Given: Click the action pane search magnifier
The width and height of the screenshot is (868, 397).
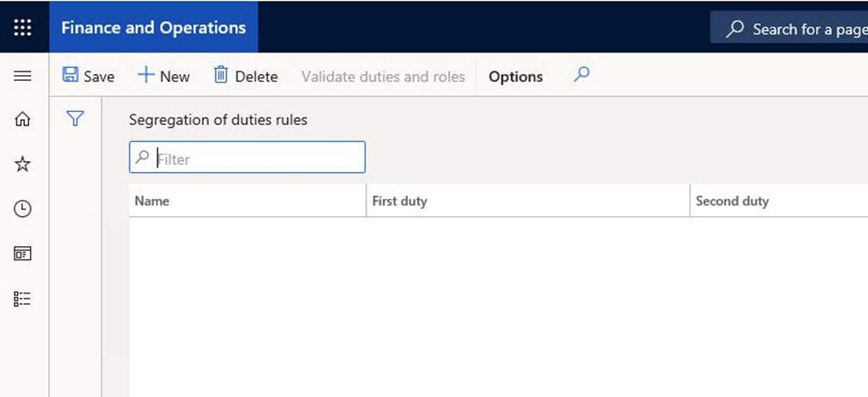Looking at the screenshot, I should [x=582, y=74].
